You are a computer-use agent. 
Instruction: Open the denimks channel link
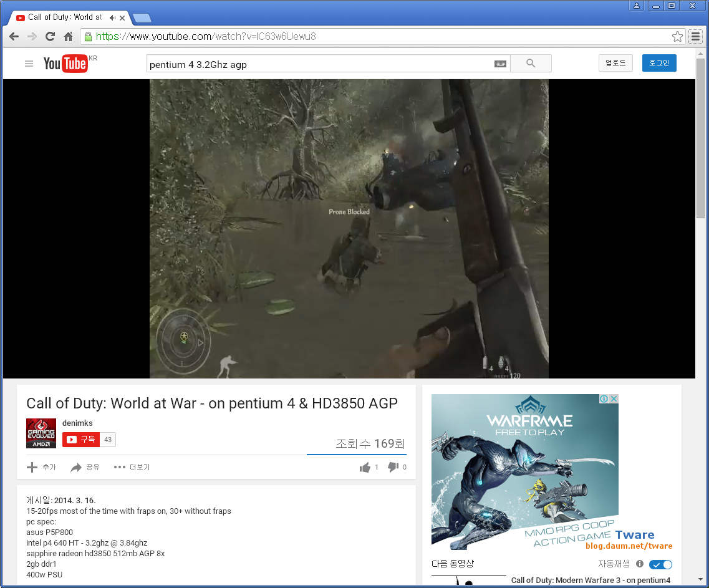click(x=77, y=423)
